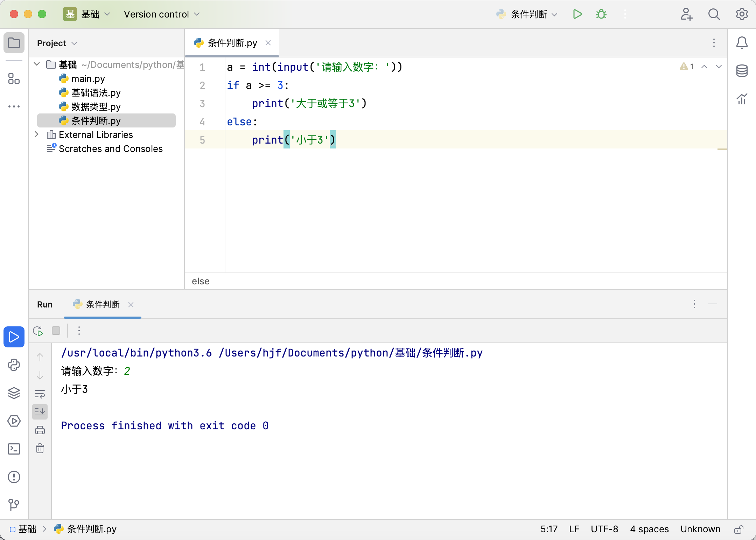Open Python Console tool window icon
This screenshot has height=540, width=756.
(x=14, y=365)
